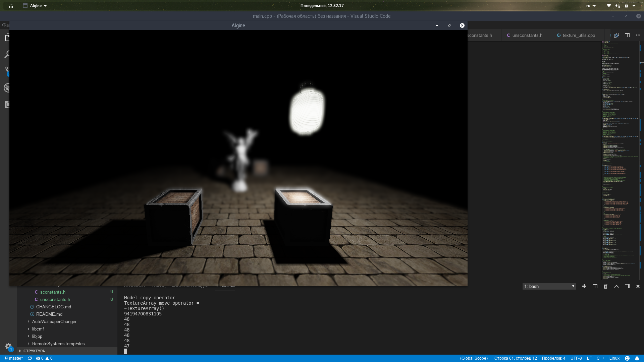Create a new terminal with plus icon

(x=584, y=286)
